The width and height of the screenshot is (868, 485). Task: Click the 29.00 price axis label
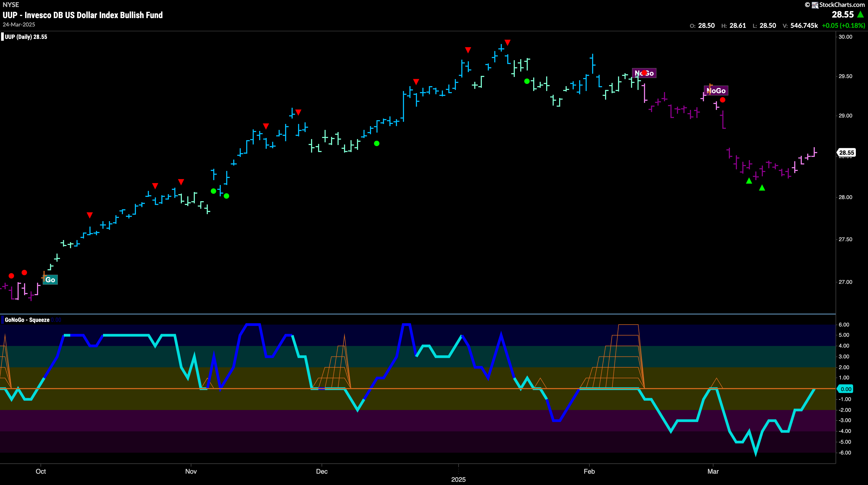[x=845, y=116]
